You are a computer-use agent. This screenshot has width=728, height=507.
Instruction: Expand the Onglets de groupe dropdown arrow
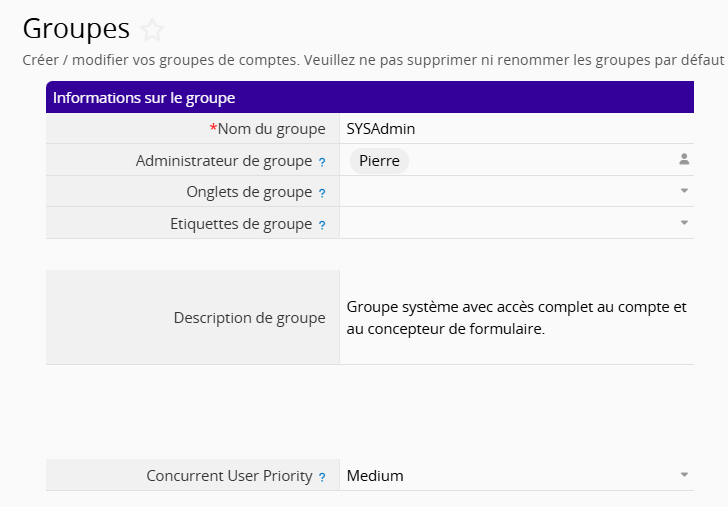[x=684, y=191]
